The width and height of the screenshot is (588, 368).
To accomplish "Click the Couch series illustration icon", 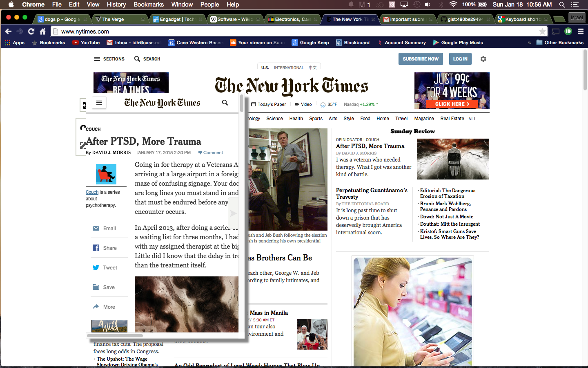I will click(x=106, y=174).
